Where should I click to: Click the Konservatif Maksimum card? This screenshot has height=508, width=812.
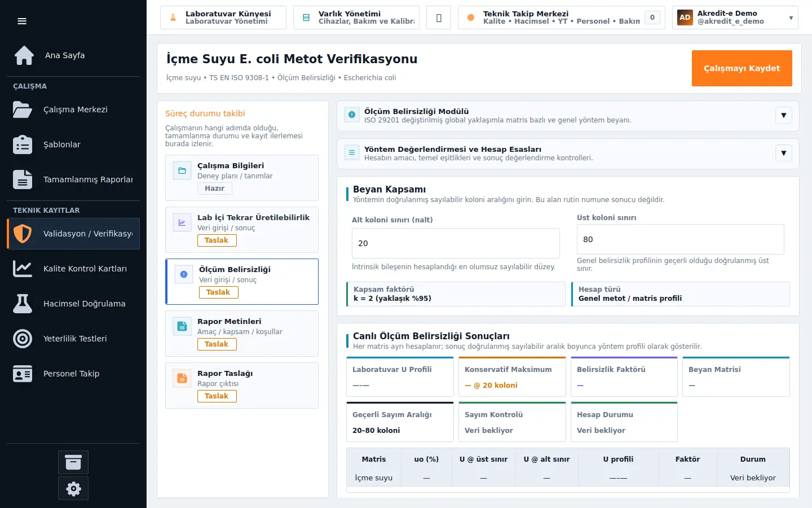512,376
